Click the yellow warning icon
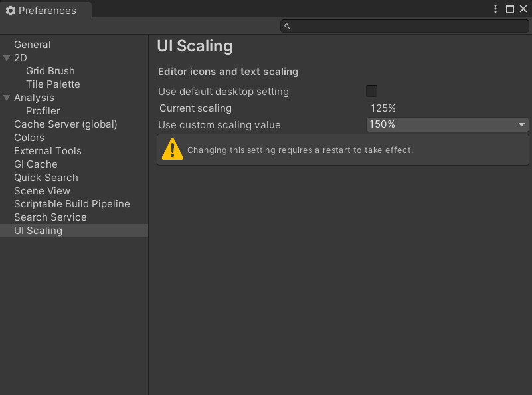This screenshot has height=395, width=532. tap(172, 150)
